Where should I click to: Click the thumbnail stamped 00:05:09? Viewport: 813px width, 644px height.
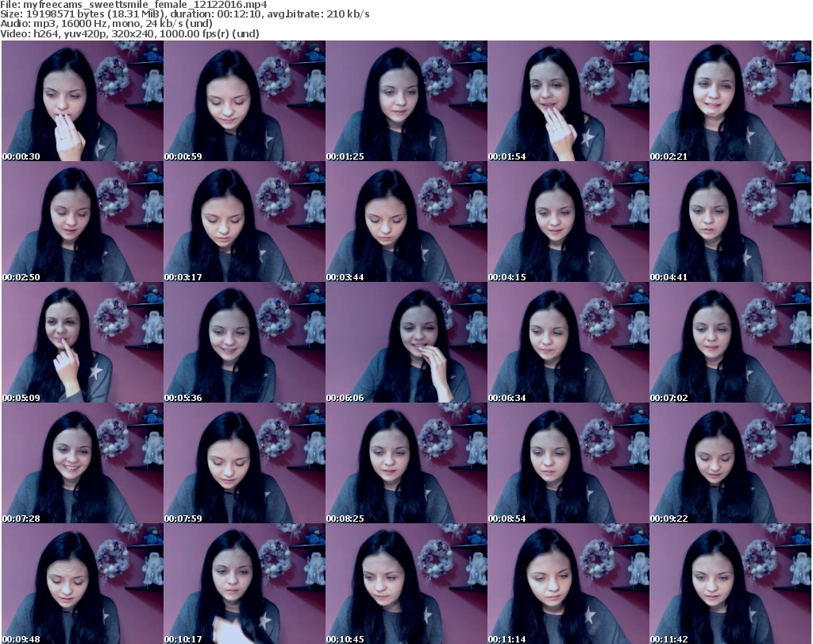[83, 343]
